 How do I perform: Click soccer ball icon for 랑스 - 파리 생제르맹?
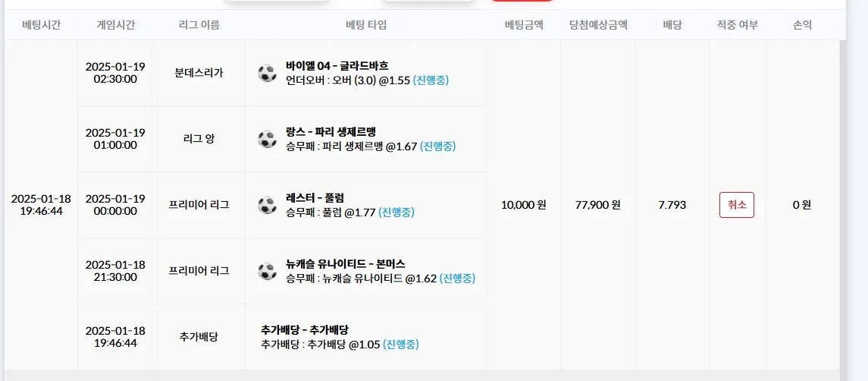(x=267, y=139)
